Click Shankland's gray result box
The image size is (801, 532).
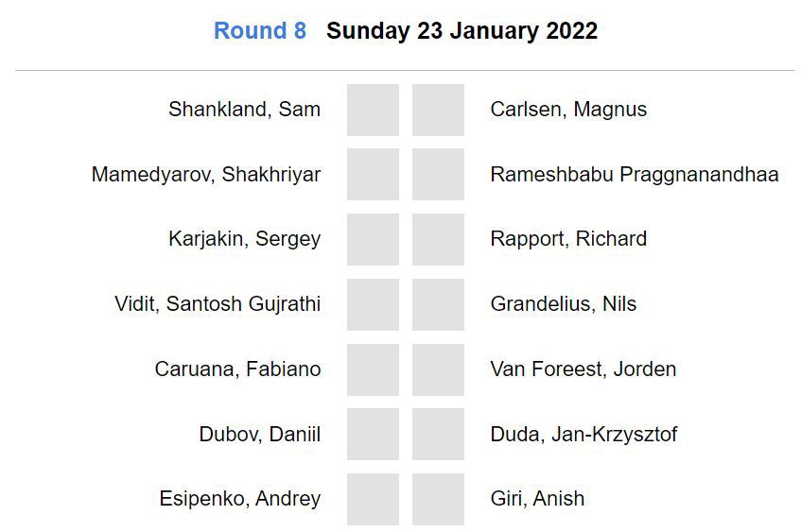pos(373,110)
